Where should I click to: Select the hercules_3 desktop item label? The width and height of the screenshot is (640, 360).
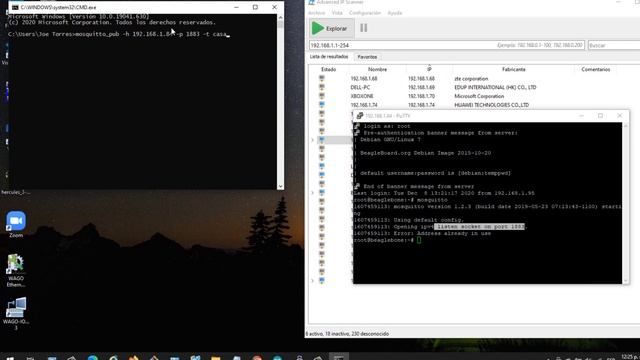[x=16, y=192]
